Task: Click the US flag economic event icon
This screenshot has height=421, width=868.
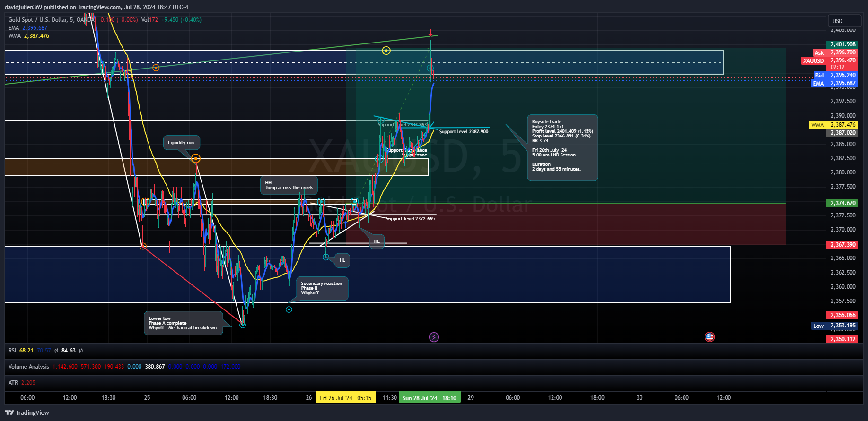Action: point(710,337)
